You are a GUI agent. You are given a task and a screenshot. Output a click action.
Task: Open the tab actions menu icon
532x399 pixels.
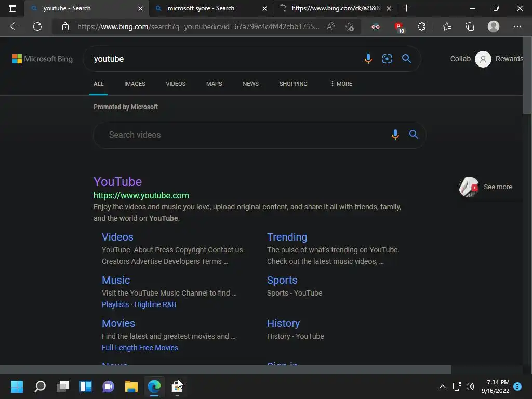(x=12, y=8)
